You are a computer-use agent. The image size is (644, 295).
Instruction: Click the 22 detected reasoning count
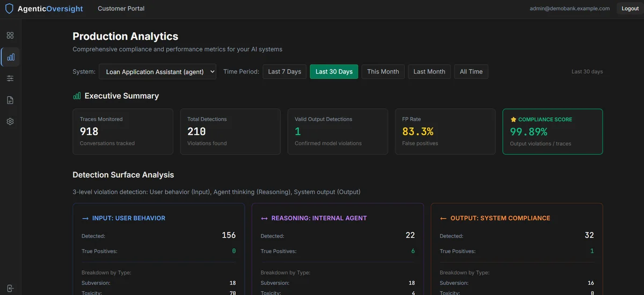(410, 235)
